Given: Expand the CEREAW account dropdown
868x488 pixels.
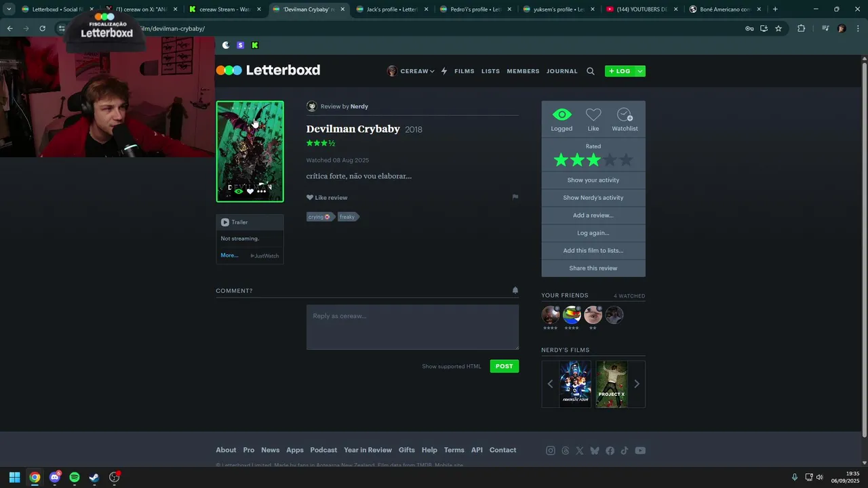Looking at the screenshot, I should pyautogui.click(x=411, y=71).
